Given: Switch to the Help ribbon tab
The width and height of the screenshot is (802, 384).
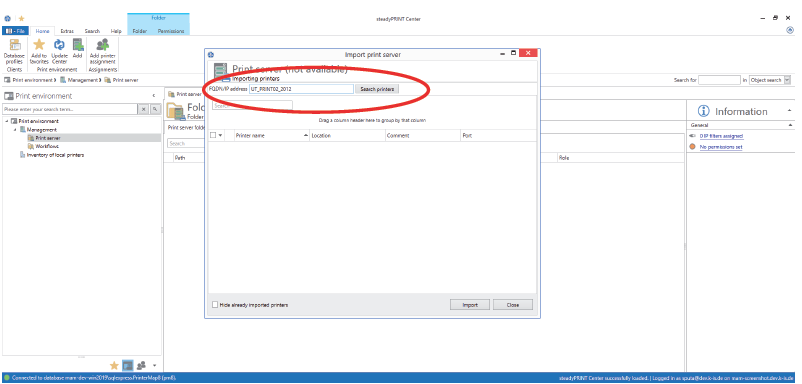Looking at the screenshot, I should pyautogui.click(x=116, y=31).
